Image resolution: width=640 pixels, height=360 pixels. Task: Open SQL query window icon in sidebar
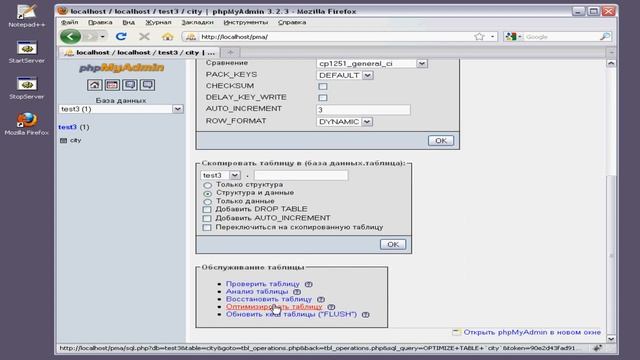tap(112, 85)
